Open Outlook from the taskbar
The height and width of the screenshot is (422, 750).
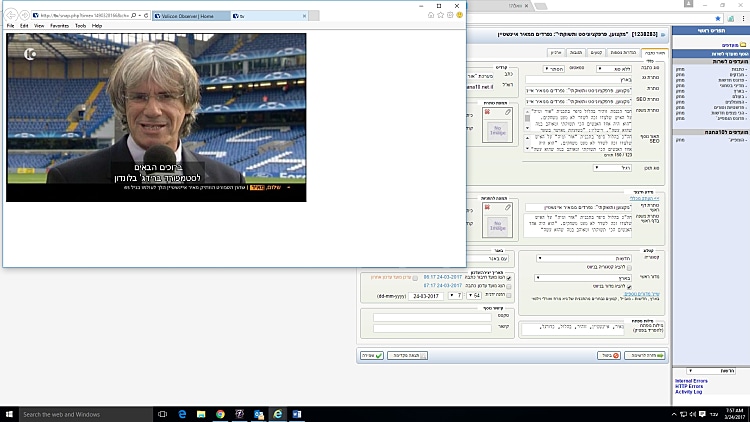click(x=258, y=413)
